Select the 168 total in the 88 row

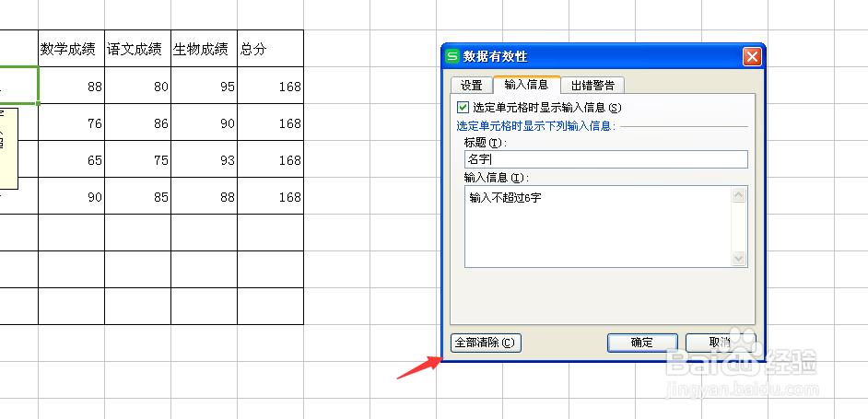click(x=271, y=86)
